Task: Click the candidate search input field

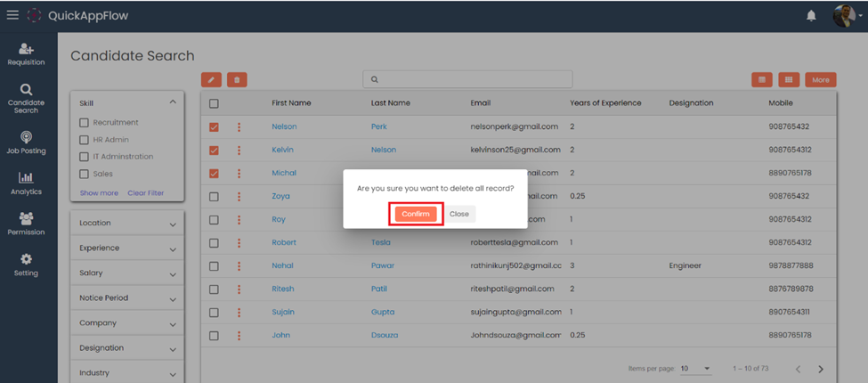Action: [x=467, y=79]
